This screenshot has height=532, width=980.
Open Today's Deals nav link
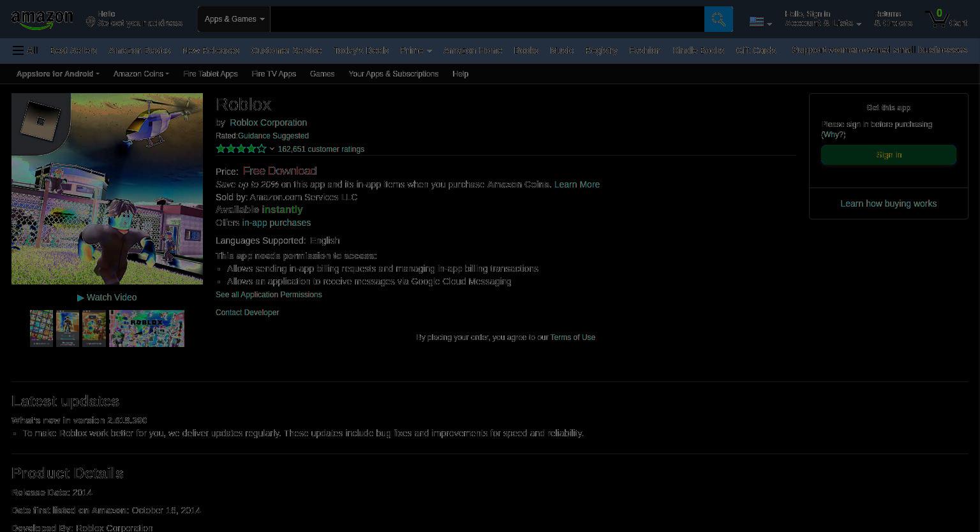(x=361, y=50)
